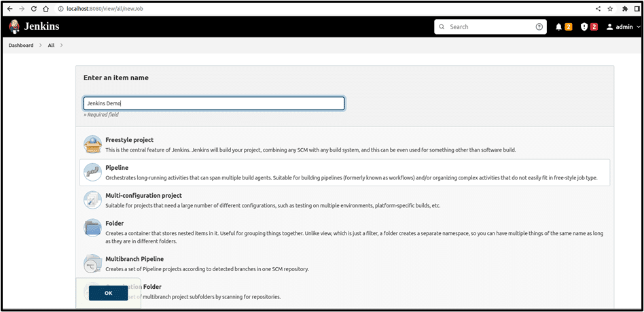The height and width of the screenshot is (312, 644).
Task: Toggle the browser side panel icon
Action: coord(637,9)
